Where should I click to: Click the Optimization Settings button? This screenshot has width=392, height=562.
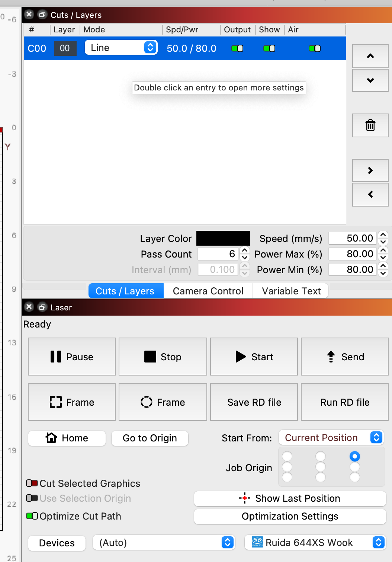point(290,516)
